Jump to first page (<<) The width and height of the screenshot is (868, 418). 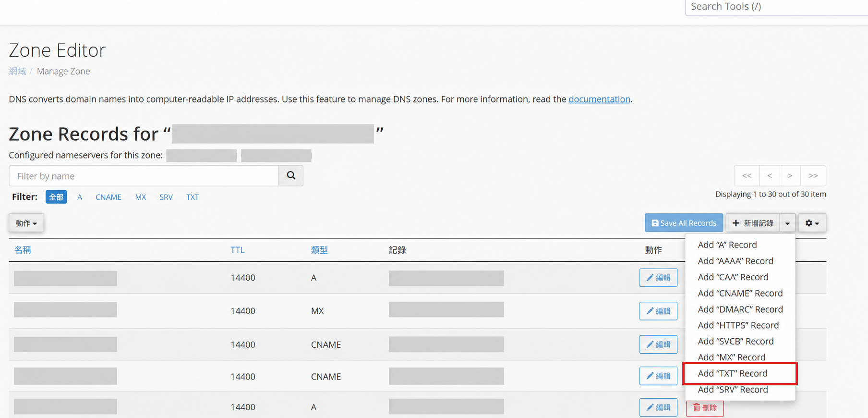[x=747, y=176]
